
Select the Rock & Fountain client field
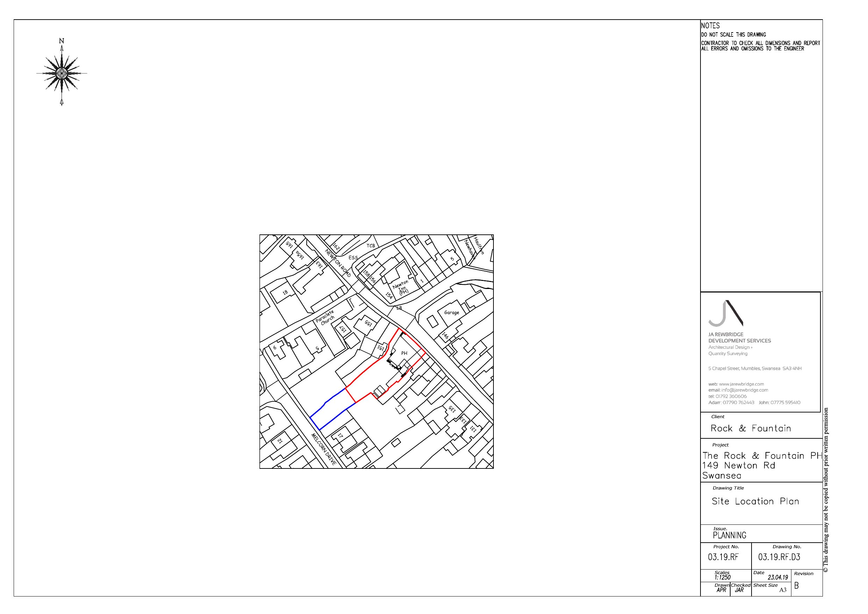750,428
